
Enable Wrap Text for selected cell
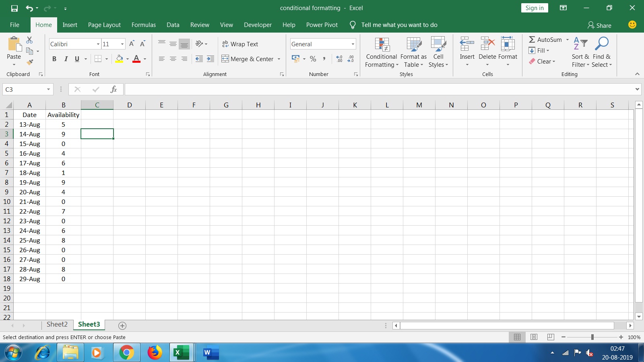click(x=240, y=44)
